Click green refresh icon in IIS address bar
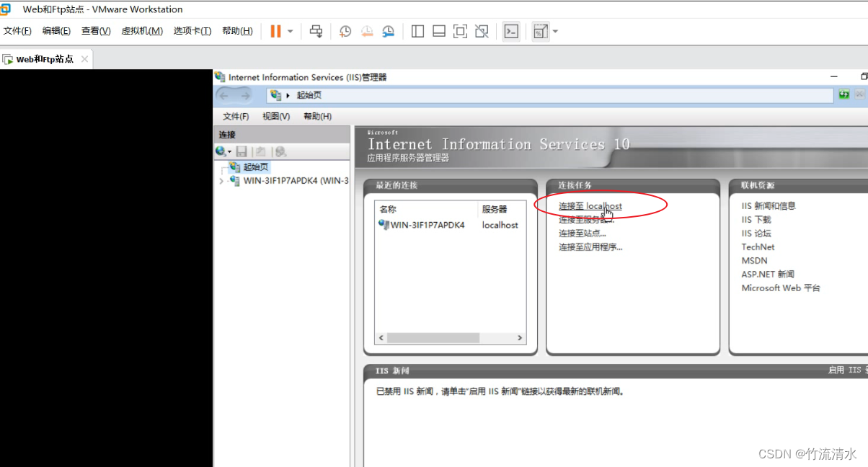The width and height of the screenshot is (868, 467). click(843, 94)
